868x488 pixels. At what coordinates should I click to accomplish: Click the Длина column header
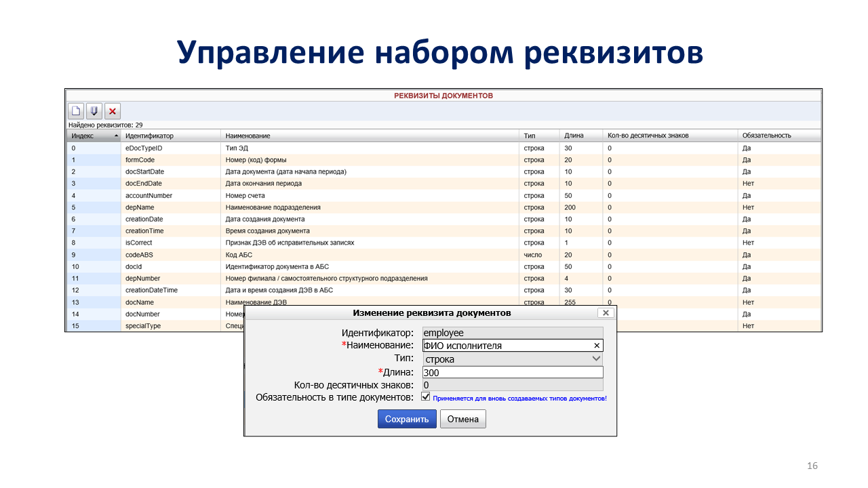click(x=574, y=136)
